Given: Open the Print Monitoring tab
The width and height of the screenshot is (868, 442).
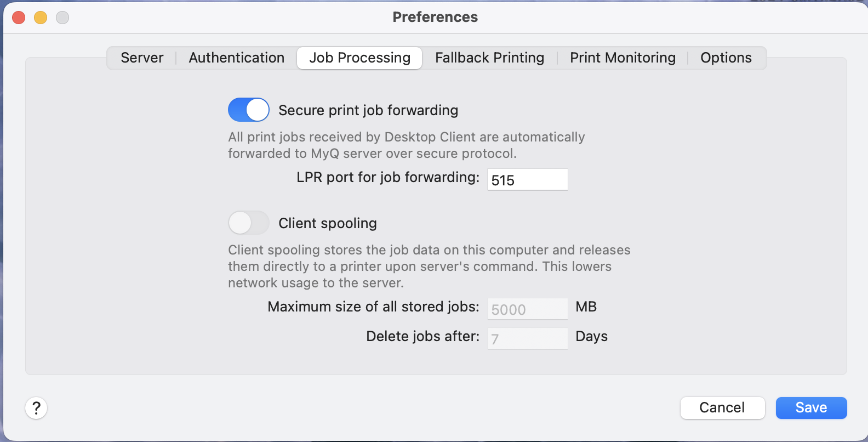Looking at the screenshot, I should (x=623, y=58).
